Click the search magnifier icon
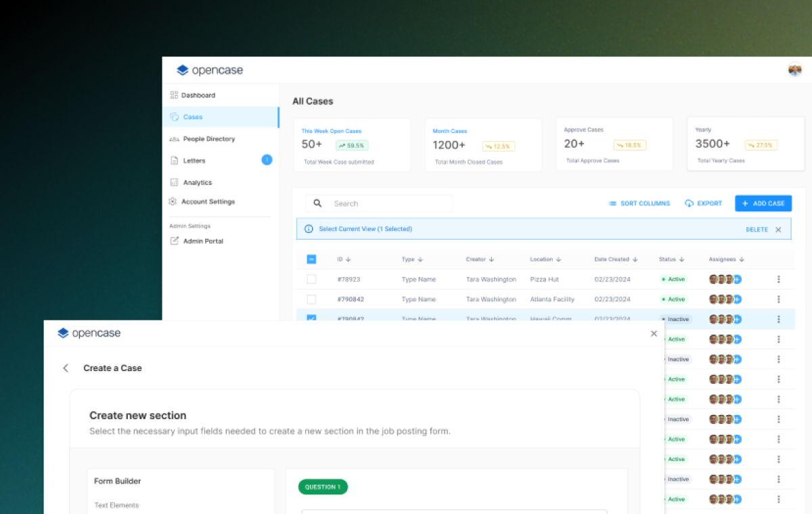This screenshot has height=514, width=812. point(317,203)
